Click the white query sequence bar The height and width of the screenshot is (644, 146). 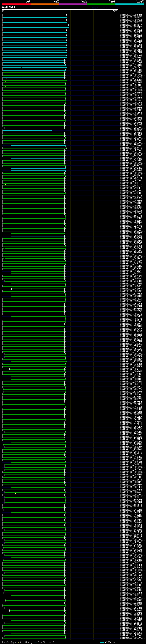point(60,9)
